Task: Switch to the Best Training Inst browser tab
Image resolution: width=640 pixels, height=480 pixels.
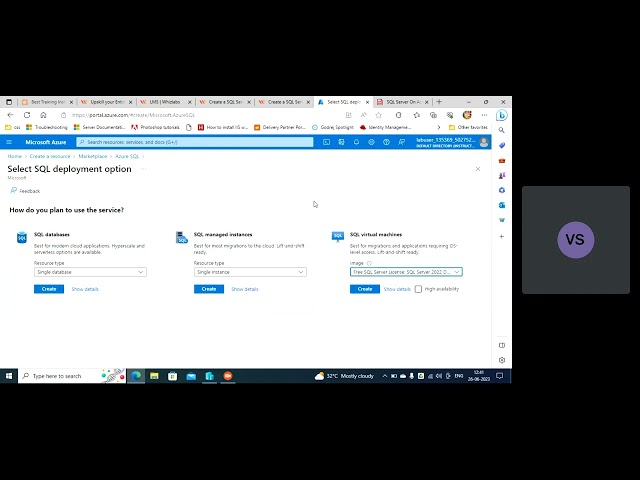Action: (x=47, y=102)
